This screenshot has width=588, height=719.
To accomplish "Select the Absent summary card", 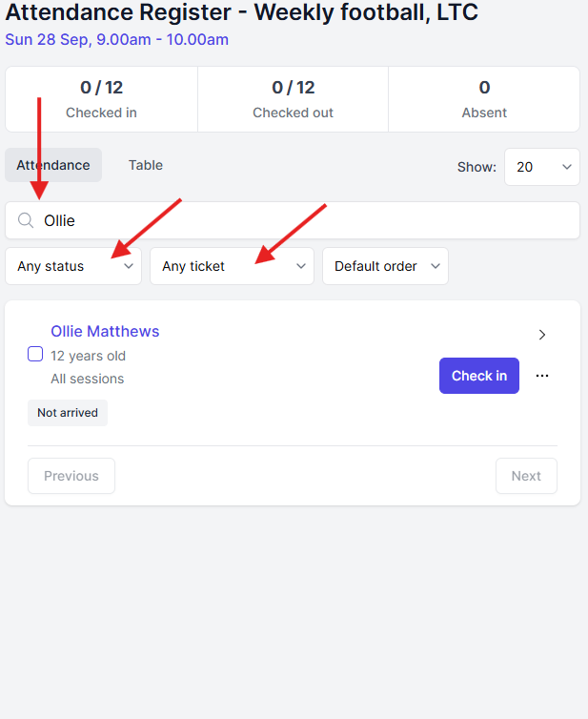I will click(x=484, y=99).
